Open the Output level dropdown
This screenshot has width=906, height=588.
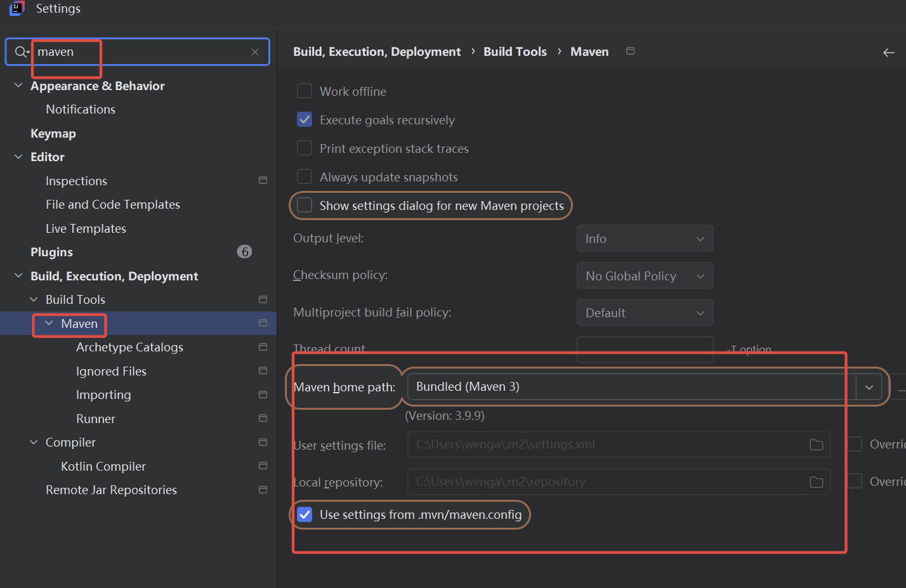click(x=645, y=238)
